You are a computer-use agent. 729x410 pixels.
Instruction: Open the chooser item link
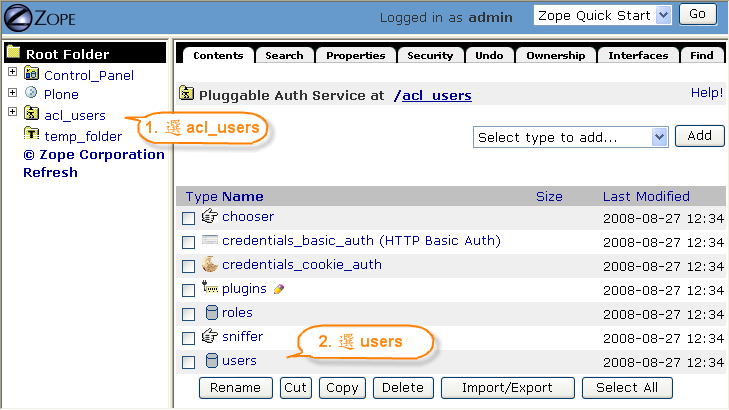pyautogui.click(x=248, y=217)
